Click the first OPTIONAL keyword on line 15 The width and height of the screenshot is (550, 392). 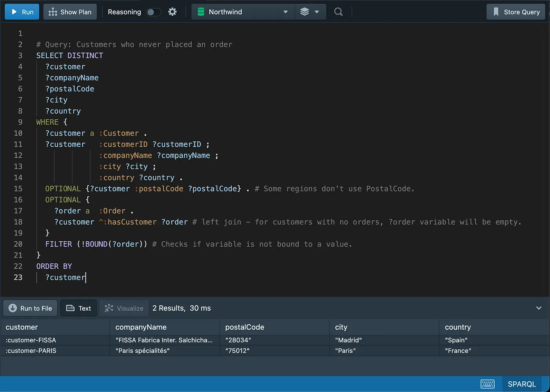[63, 189]
